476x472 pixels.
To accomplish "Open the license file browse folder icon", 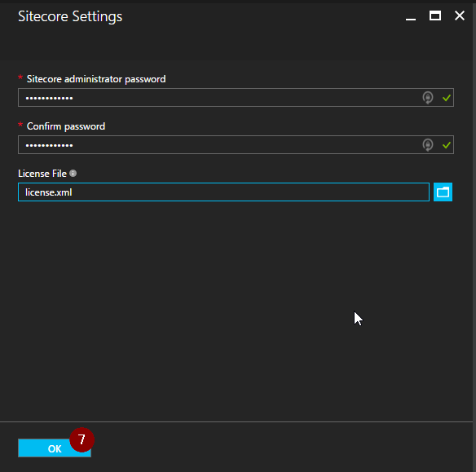I will 443,192.
